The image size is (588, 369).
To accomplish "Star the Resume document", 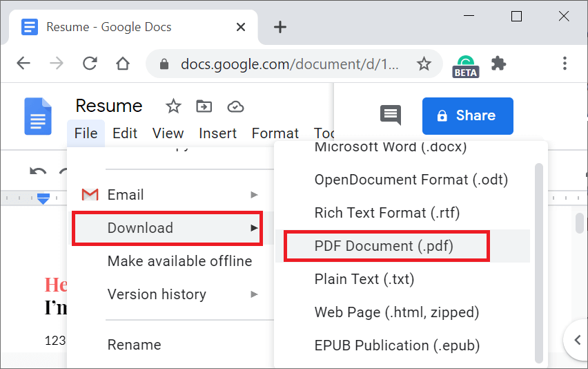I will [x=173, y=106].
